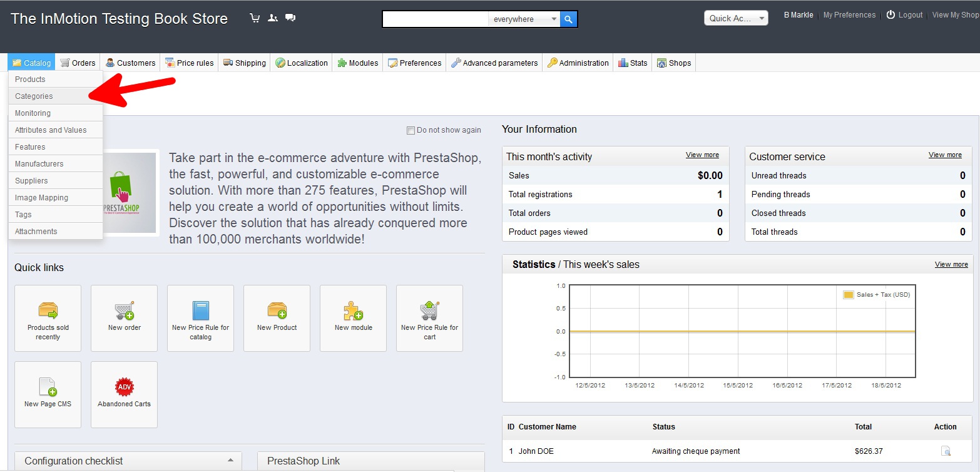
Task: Open Attachments from the Catalog menu
Action: tap(56, 232)
